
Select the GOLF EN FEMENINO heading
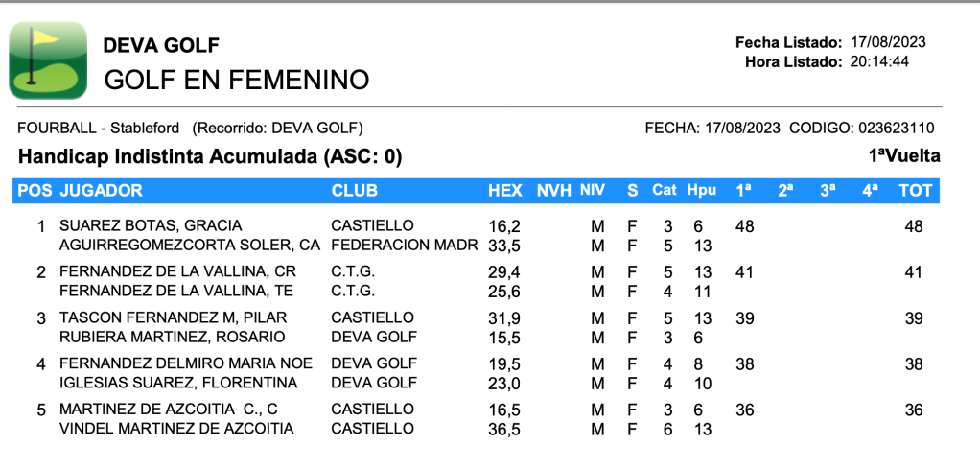point(236,80)
